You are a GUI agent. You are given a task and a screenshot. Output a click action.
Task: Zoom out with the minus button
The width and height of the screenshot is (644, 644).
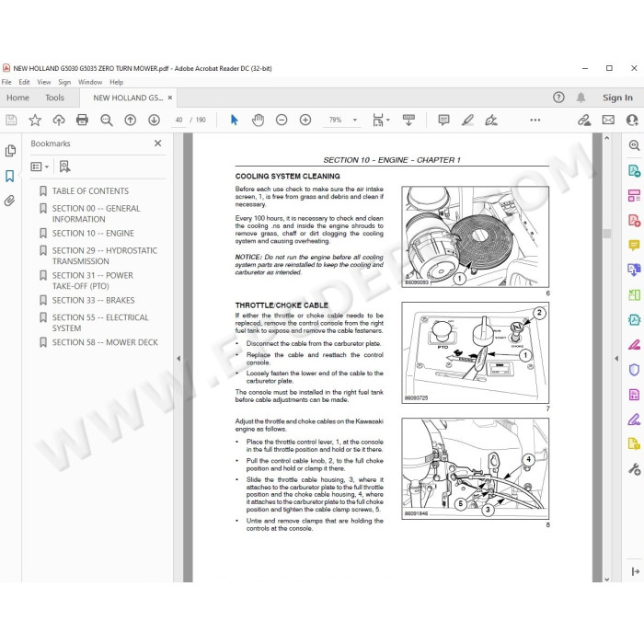282,120
